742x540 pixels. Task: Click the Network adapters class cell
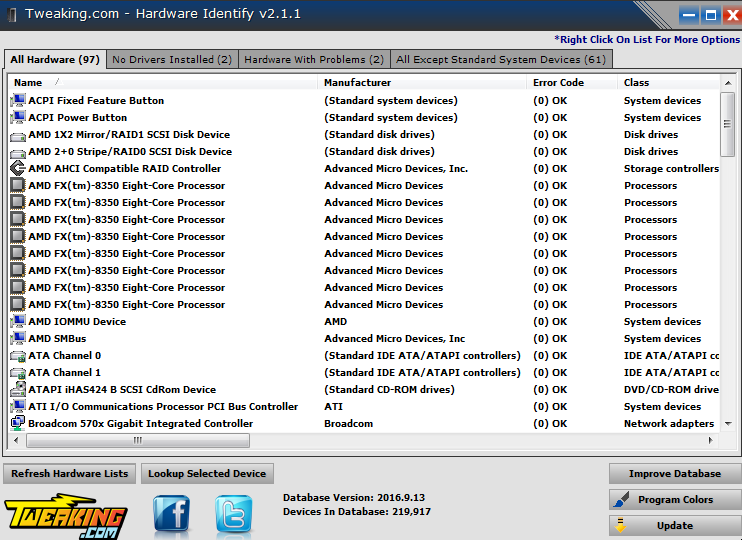[669, 424]
